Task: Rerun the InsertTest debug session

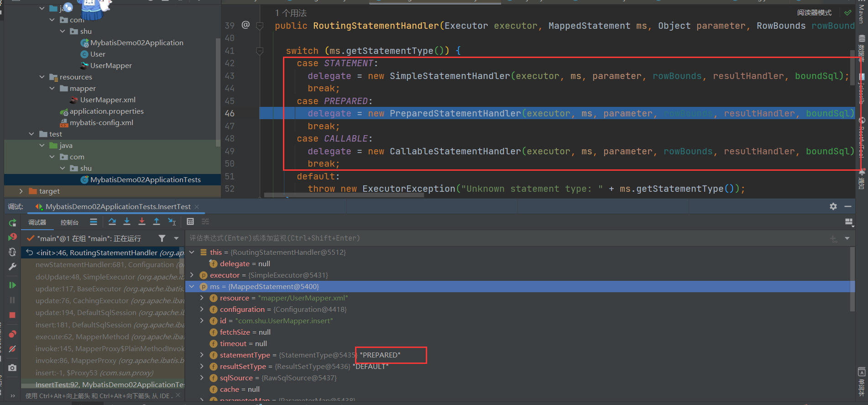Action: (x=12, y=223)
